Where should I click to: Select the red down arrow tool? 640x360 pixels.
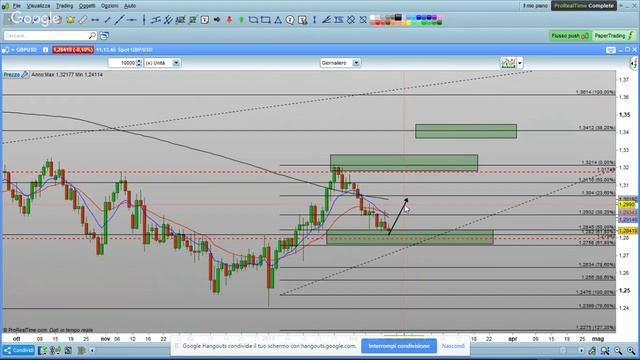[x=229, y=20]
